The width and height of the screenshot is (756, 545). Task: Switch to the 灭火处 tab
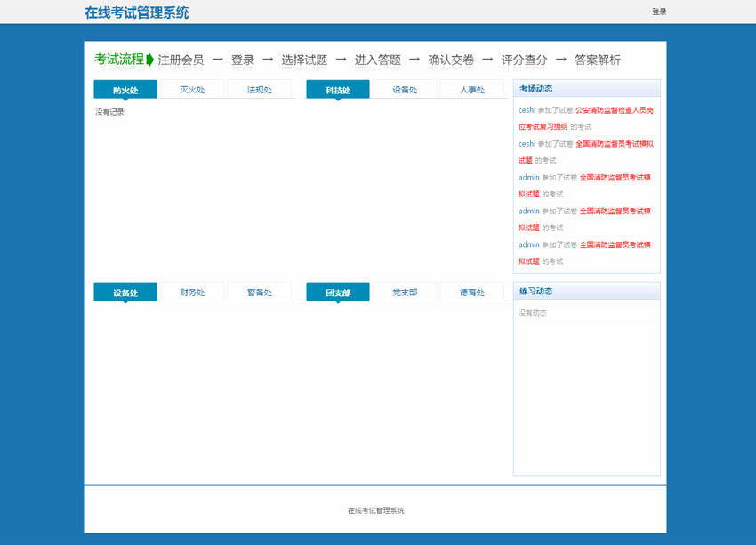coord(192,90)
